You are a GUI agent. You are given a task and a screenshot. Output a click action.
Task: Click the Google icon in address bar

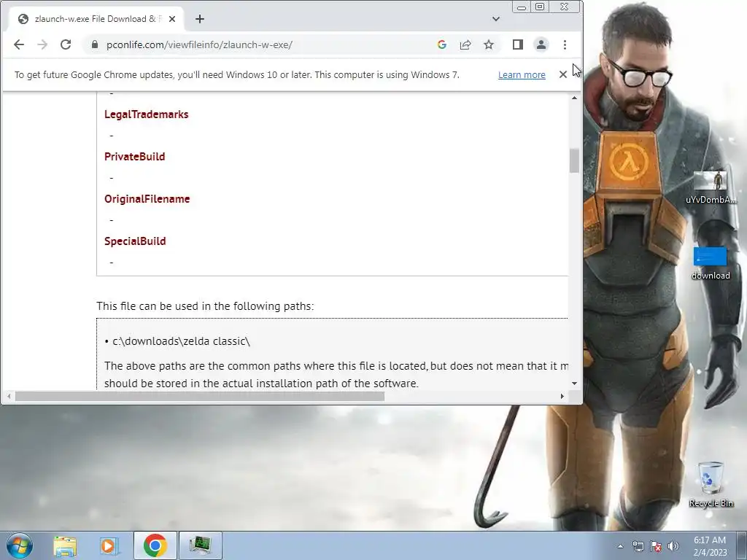click(x=441, y=44)
